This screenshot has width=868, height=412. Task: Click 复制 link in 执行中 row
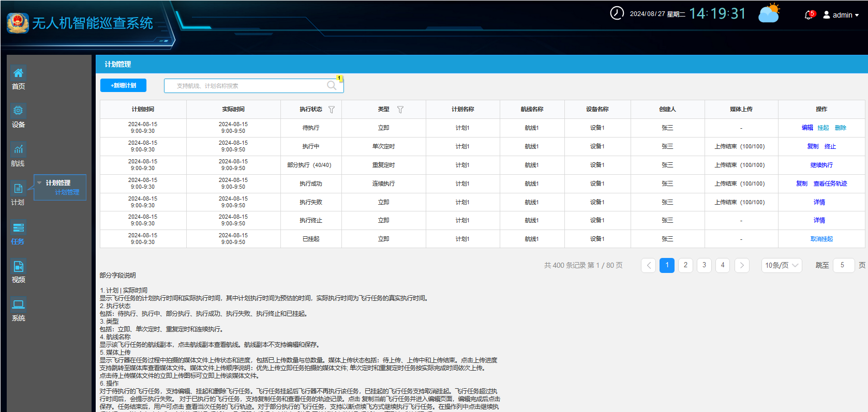pyautogui.click(x=813, y=146)
